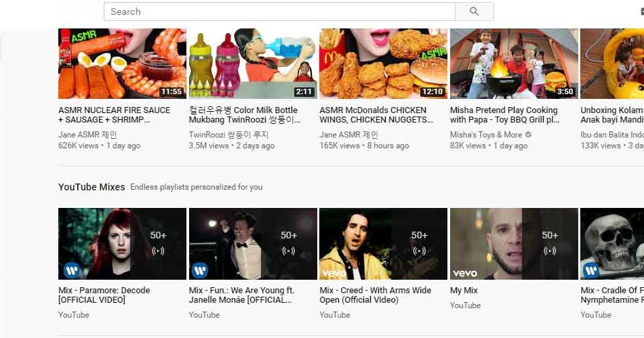Click 3:50 duration badge
Viewport: 644px width, 338px height.
565,91
